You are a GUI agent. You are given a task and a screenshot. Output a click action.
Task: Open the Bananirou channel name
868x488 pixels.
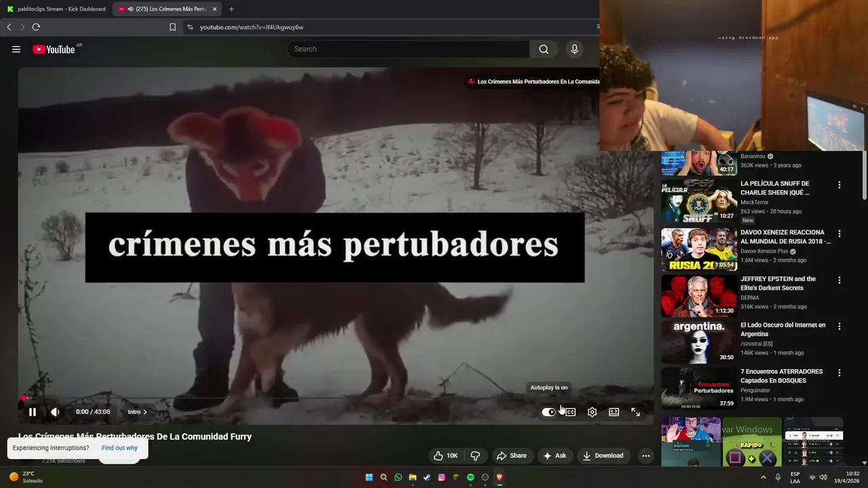(753, 156)
